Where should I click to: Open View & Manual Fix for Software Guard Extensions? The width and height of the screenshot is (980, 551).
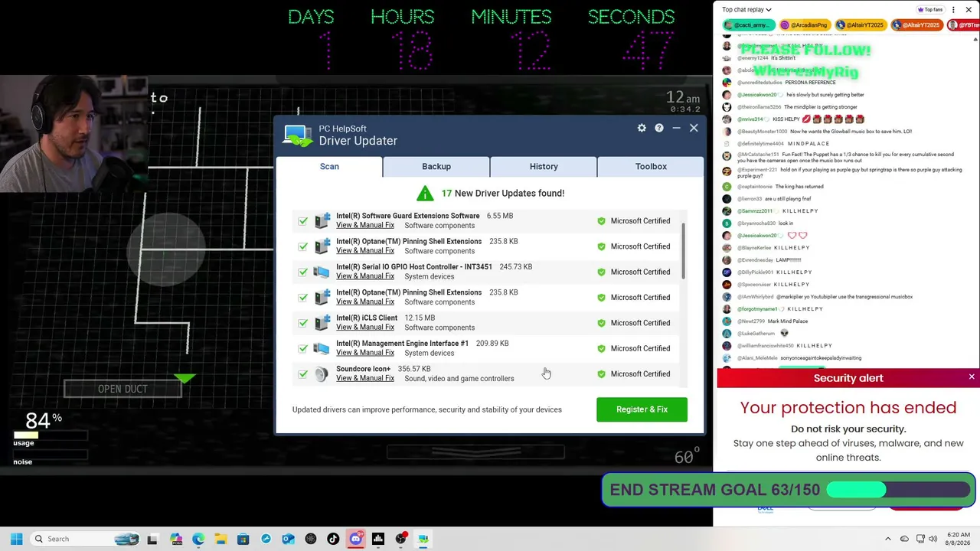365,225
